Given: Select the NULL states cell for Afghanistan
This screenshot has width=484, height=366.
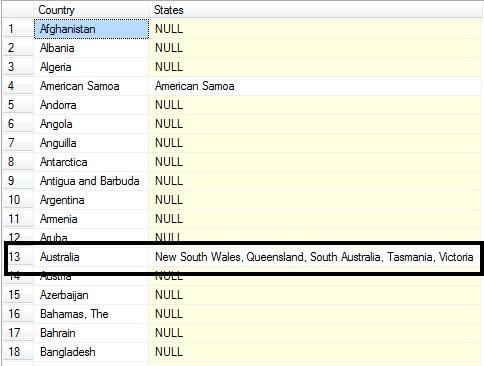Looking at the screenshot, I should click(315, 29).
